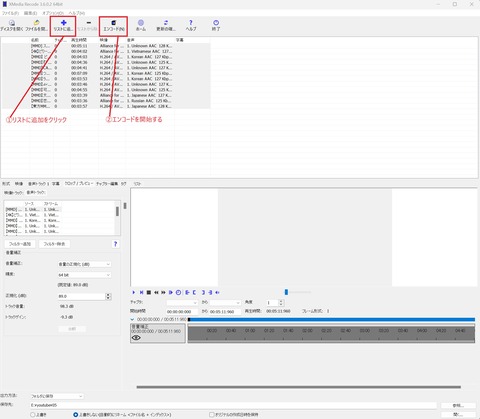Click the 角度 value stepper arrows
This screenshot has width=480, height=419.
(281, 303)
